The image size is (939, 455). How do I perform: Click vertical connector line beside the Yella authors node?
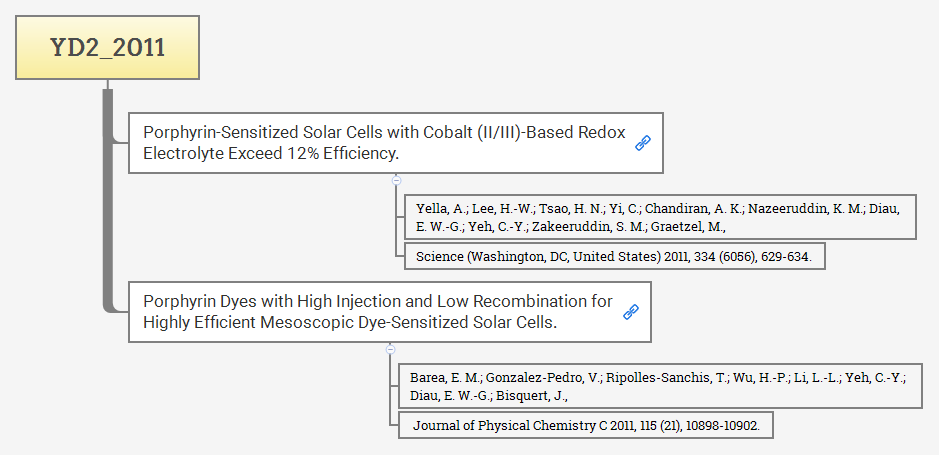(x=397, y=218)
